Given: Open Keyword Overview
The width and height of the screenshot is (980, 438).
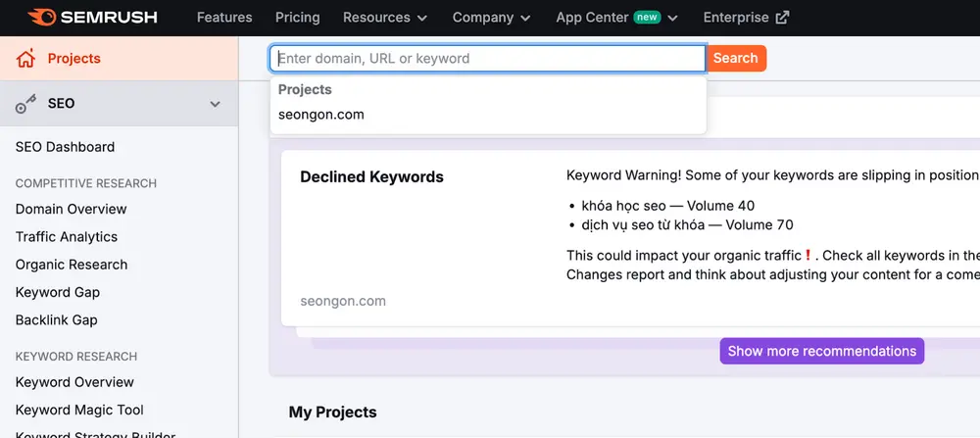Looking at the screenshot, I should (x=74, y=382).
